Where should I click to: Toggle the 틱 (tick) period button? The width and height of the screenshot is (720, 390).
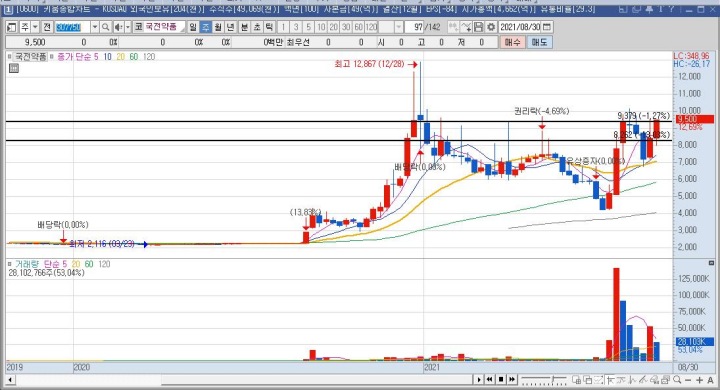[270, 27]
